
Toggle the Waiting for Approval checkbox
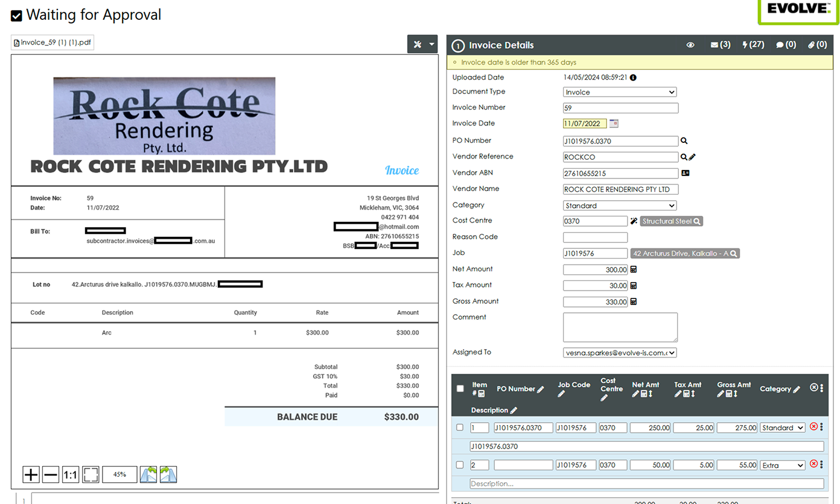point(17,16)
